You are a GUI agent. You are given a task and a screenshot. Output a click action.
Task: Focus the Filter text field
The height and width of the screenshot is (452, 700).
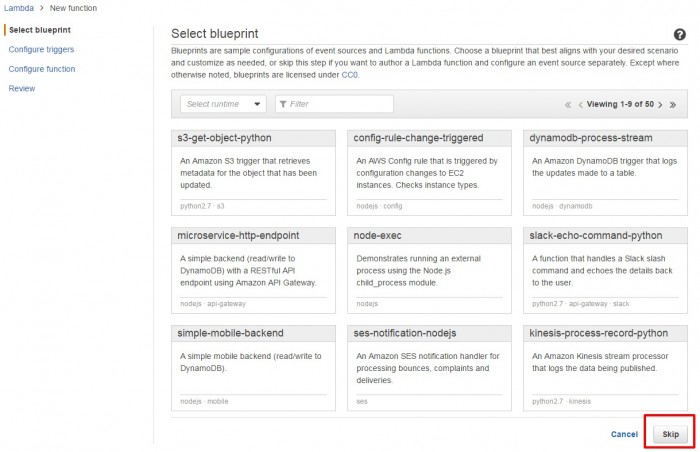coord(334,104)
